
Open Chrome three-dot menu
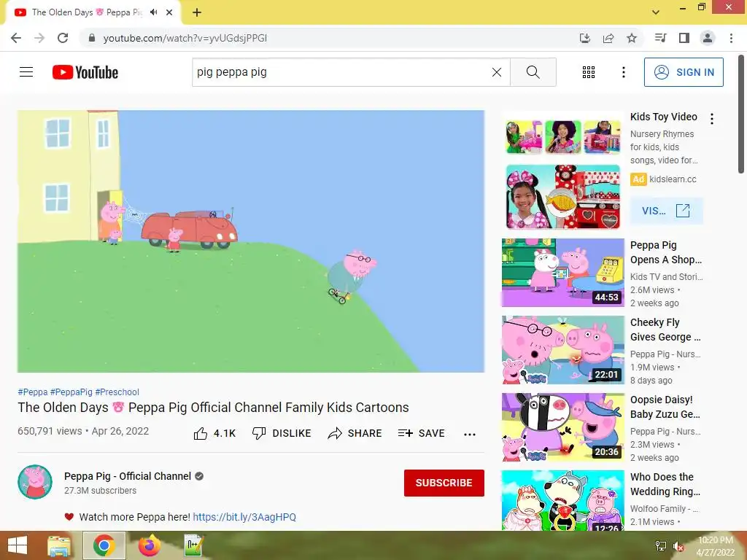click(x=731, y=38)
